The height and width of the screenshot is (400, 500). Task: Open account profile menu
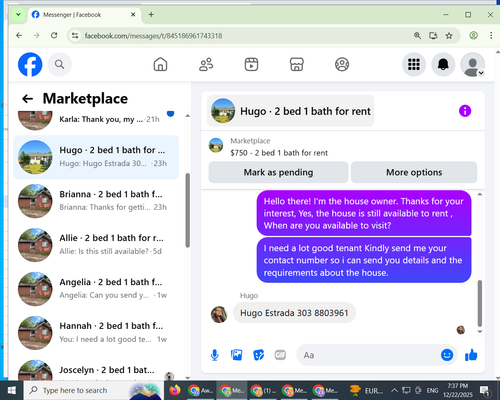pos(472,64)
